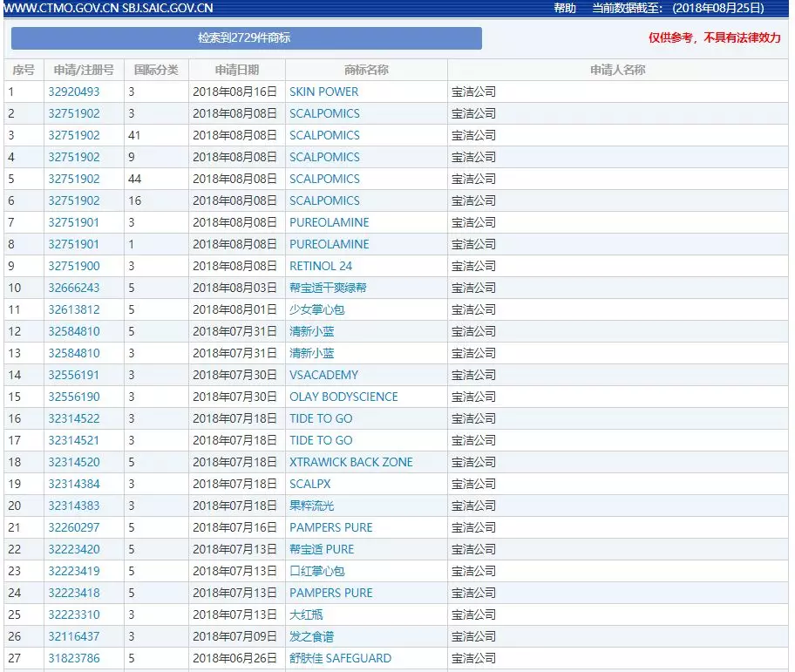The width and height of the screenshot is (795, 672).
Task: Open registration number 32556190
Action: [x=74, y=397]
